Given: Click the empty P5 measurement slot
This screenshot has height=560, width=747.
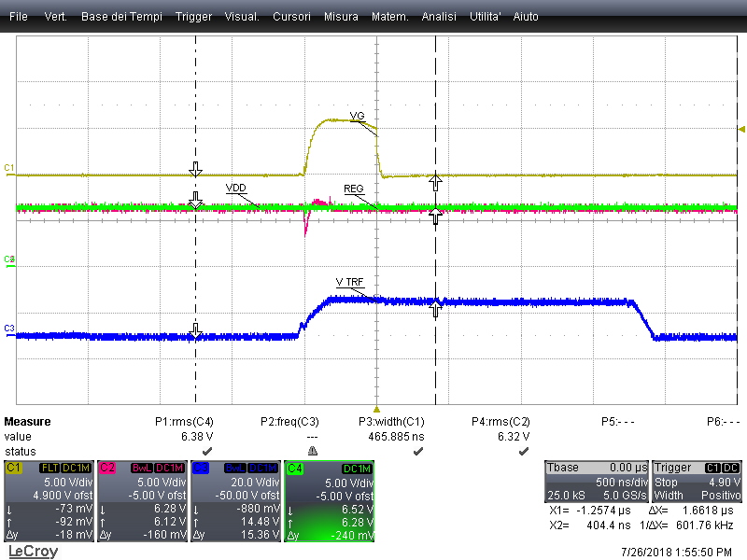Looking at the screenshot, I should (x=618, y=422).
